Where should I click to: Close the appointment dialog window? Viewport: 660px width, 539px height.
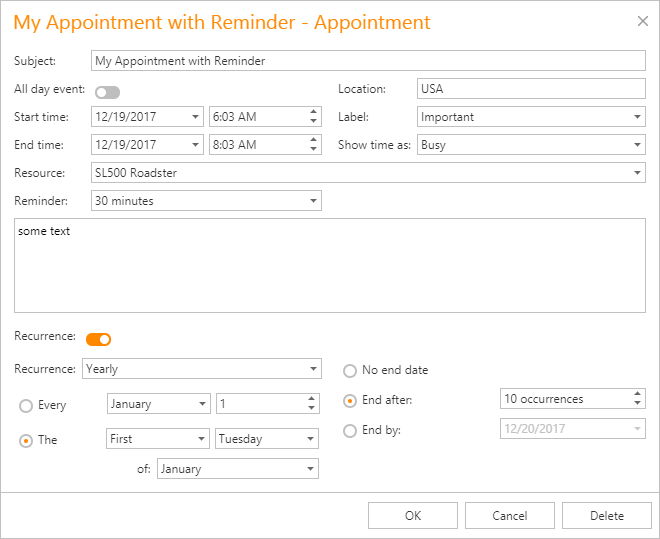(x=642, y=20)
